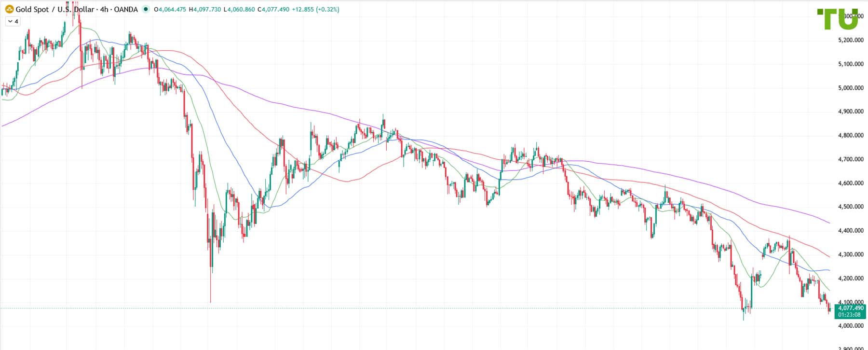Click the 4,600.000 price axis label

point(851,183)
